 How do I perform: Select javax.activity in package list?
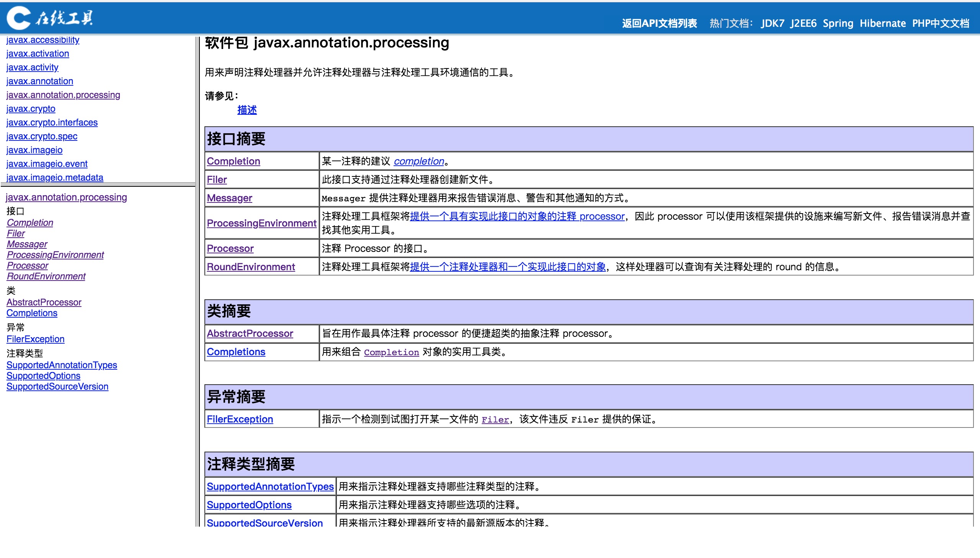pyautogui.click(x=32, y=67)
